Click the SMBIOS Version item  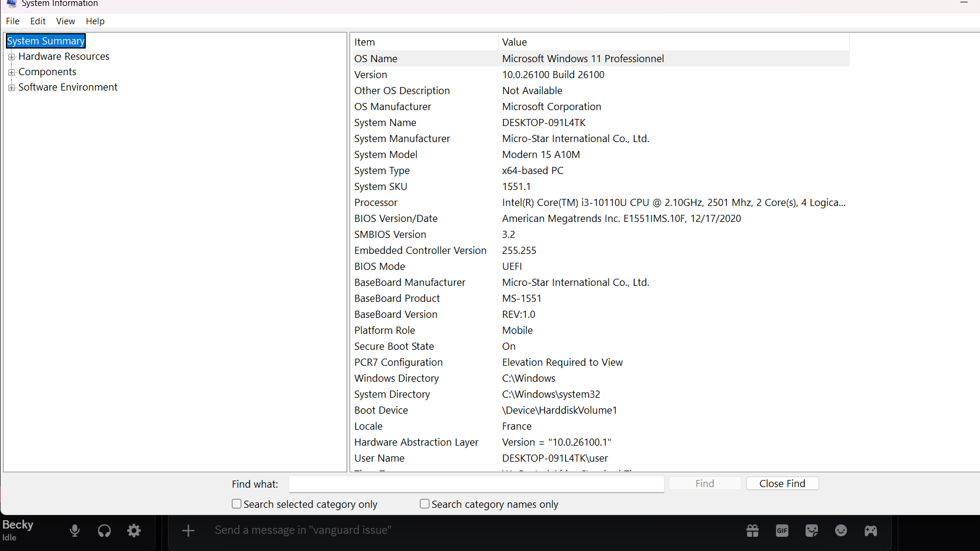coord(390,234)
